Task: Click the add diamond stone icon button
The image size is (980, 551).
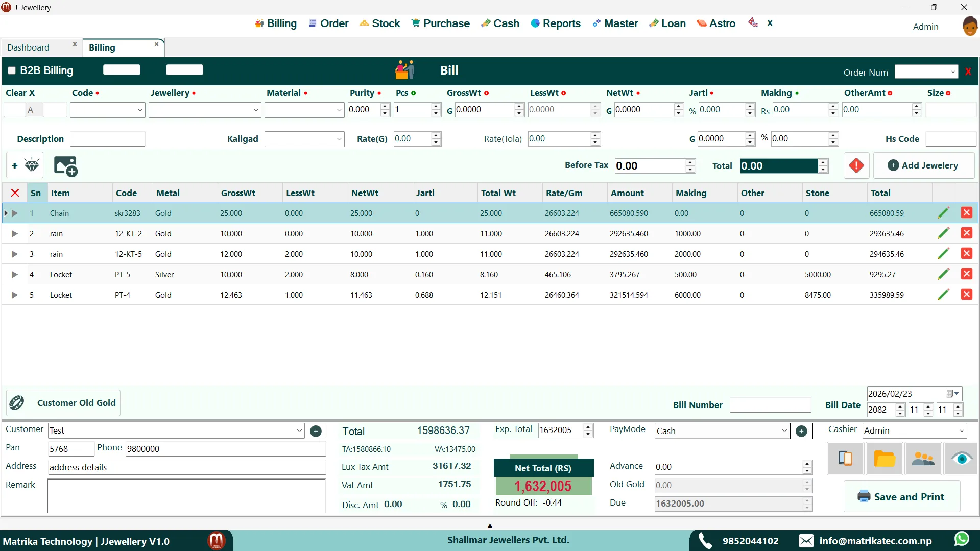Action: (x=25, y=165)
